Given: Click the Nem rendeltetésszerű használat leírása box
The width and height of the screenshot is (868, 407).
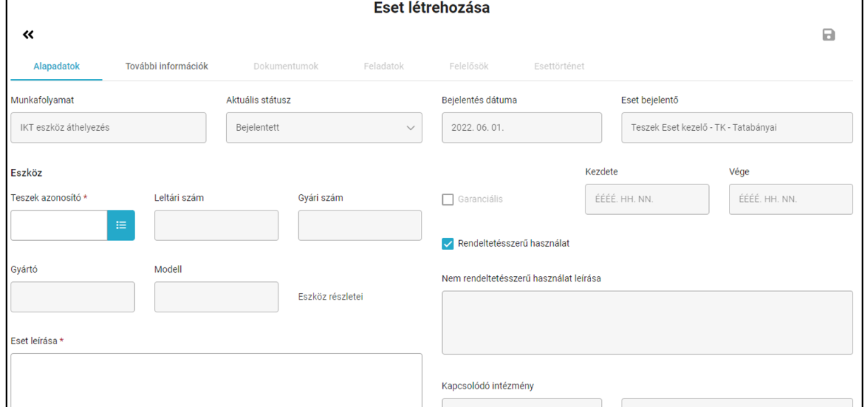Looking at the screenshot, I should pos(647,322).
